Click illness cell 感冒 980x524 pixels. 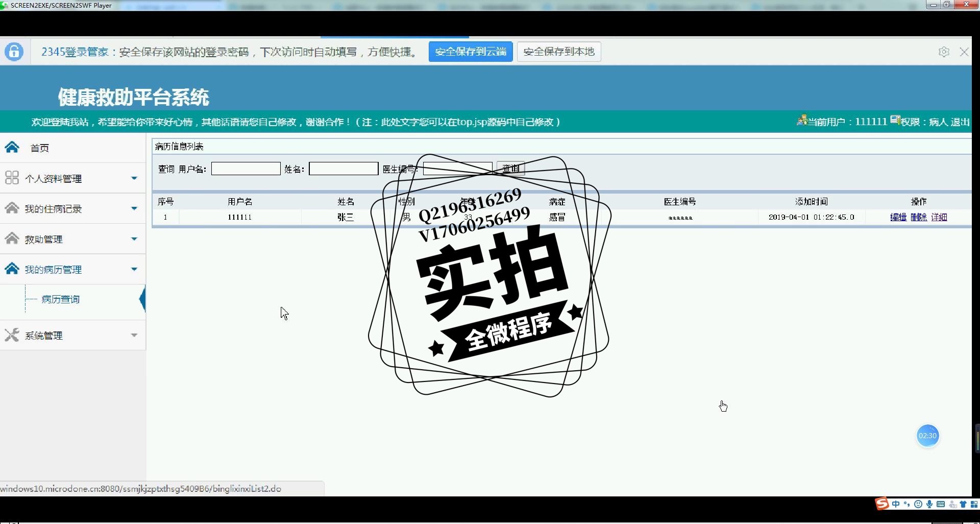557,217
